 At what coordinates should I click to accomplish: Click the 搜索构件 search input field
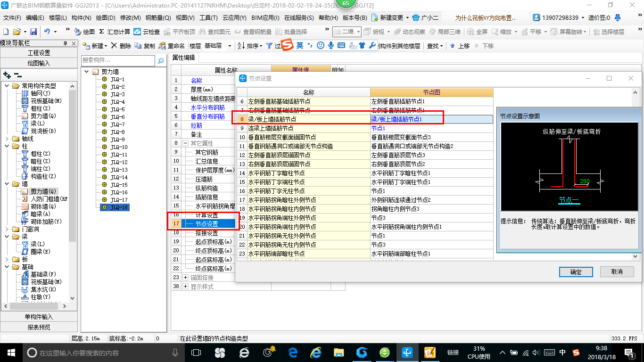(x=118, y=60)
